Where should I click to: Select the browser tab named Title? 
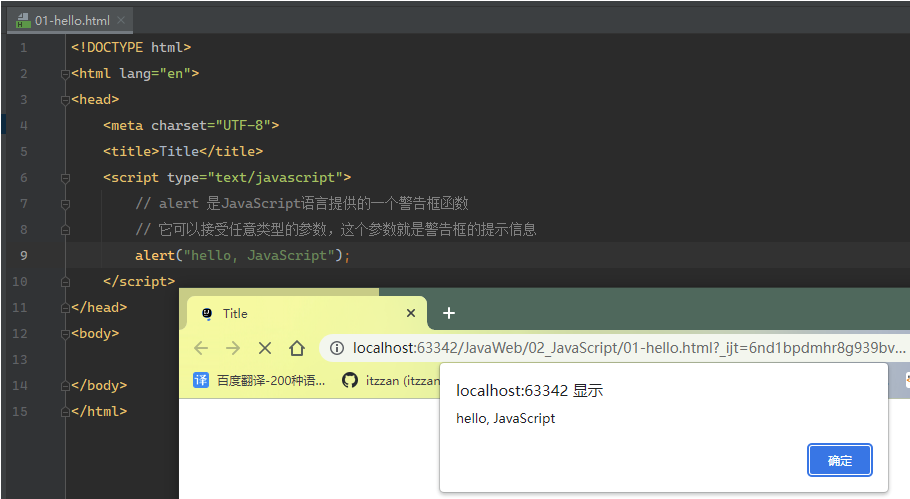[307, 314]
